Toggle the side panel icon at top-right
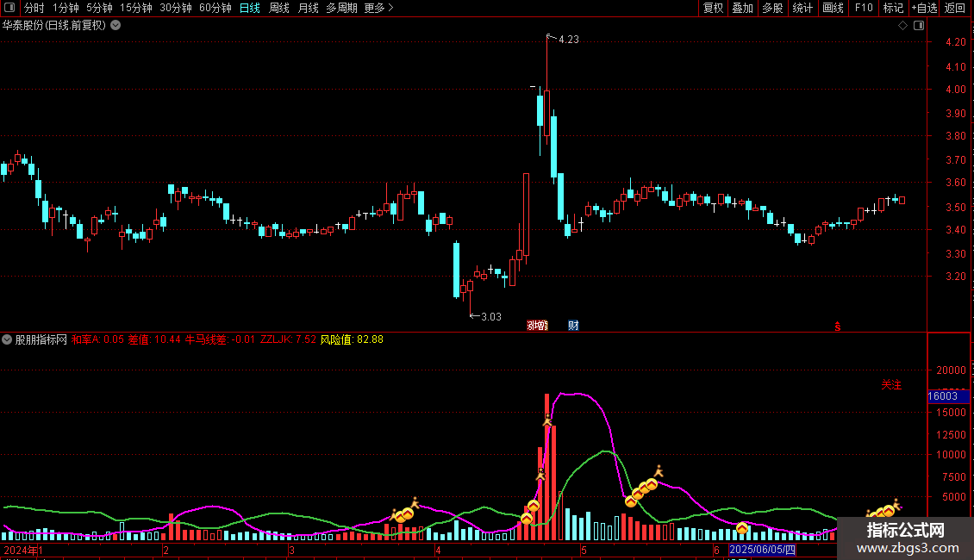The image size is (974, 560). click(x=919, y=26)
